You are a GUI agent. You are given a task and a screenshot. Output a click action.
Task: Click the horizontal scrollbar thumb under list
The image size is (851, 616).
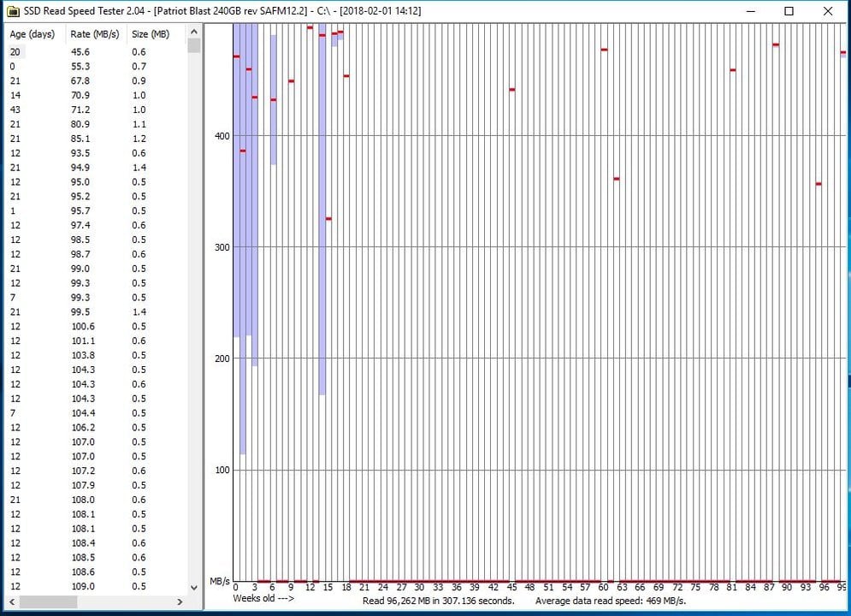coord(48,601)
